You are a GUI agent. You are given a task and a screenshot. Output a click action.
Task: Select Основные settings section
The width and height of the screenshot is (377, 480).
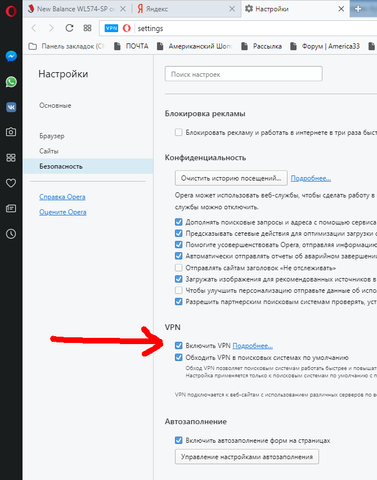tap(55, 106)
